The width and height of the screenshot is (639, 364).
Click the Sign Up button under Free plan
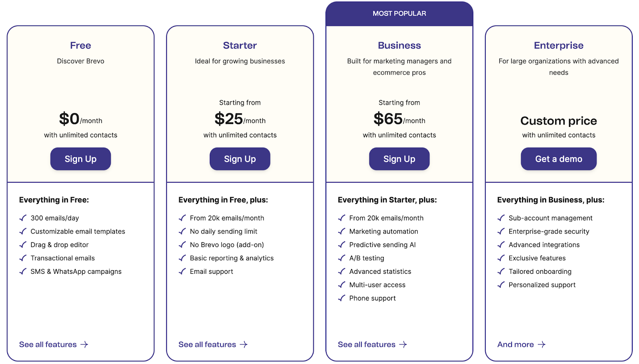point(80,159)
